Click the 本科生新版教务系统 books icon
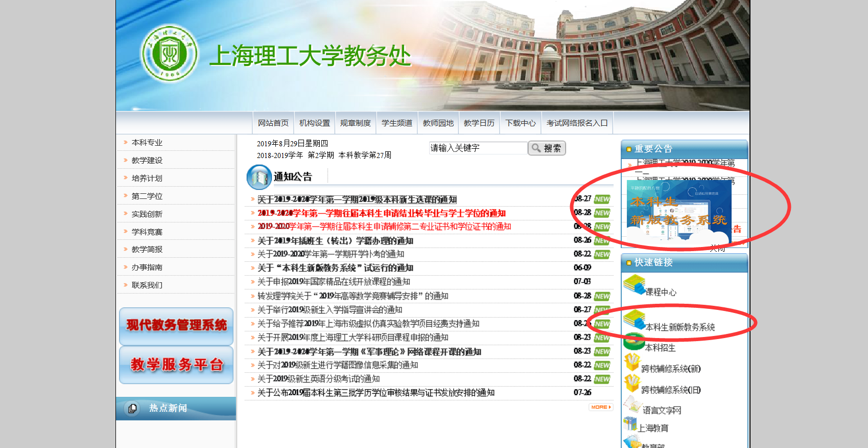The width and height of the screenshot is (868, 448). click(x=635, y=319)
